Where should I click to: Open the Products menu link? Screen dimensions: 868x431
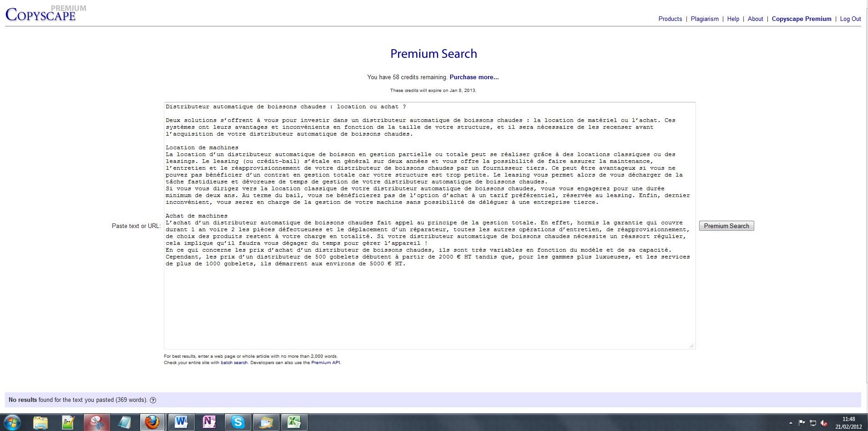coord(670,19)
